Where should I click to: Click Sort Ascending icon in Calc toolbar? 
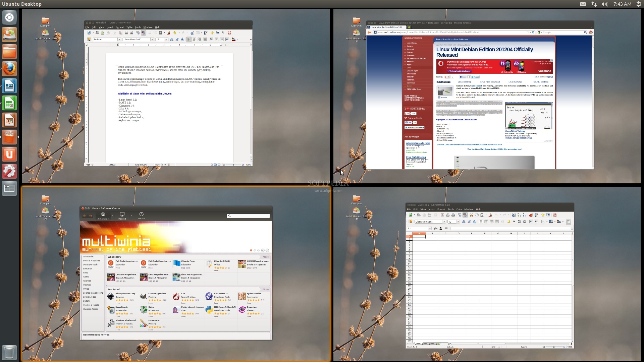click(519, 215)
